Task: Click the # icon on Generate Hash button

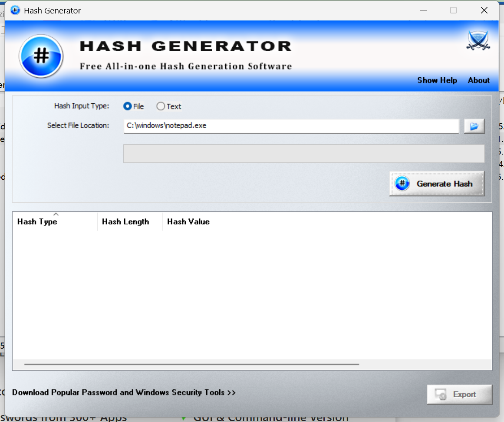Action: [x=402, y=183]
